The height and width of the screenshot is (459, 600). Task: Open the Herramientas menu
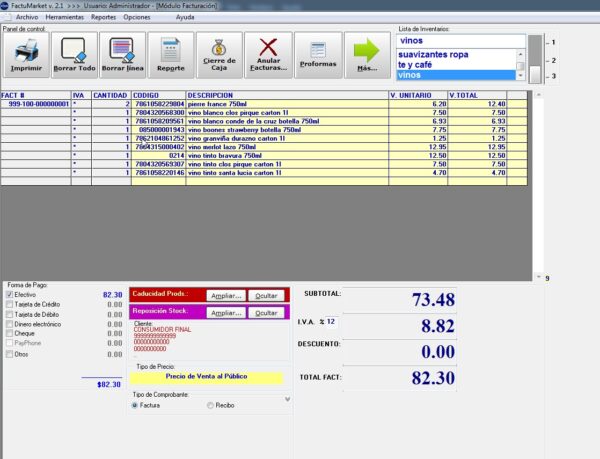64,17
